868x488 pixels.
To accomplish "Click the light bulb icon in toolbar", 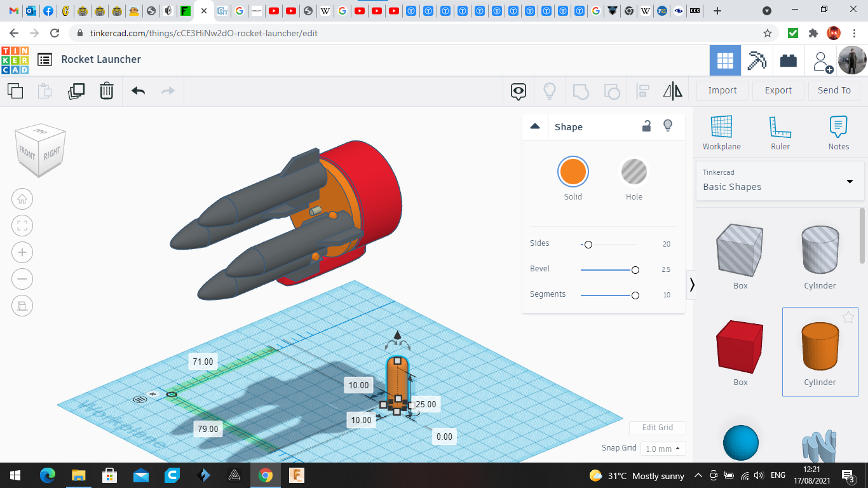I will click(550, 91).
